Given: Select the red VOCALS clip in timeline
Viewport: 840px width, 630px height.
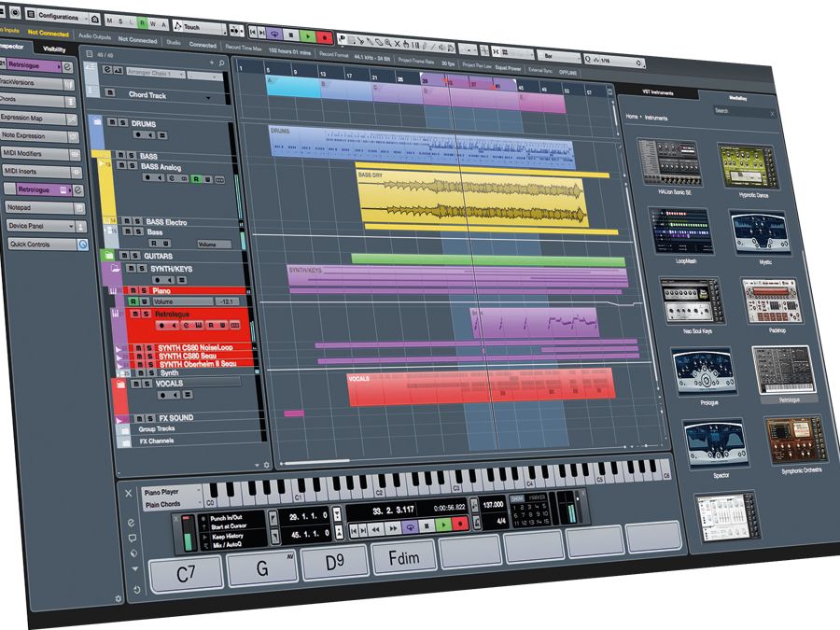Looking at the screenshot, I should (x=481, y=387).
